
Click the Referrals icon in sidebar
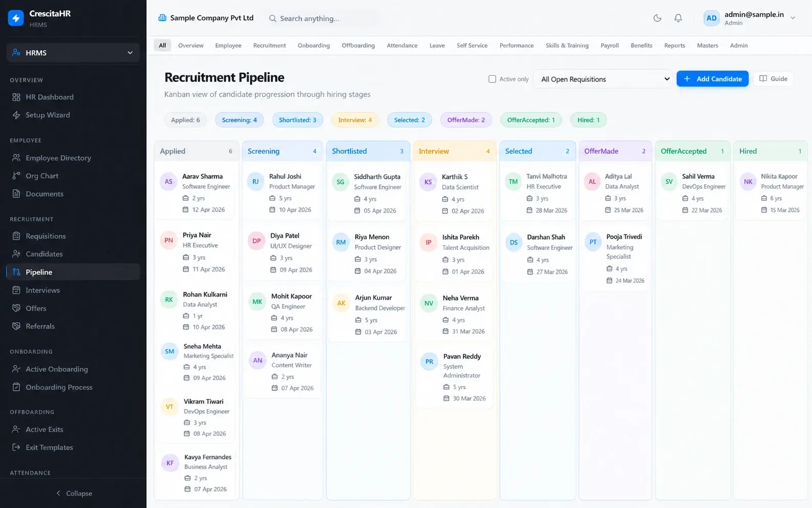16,326
